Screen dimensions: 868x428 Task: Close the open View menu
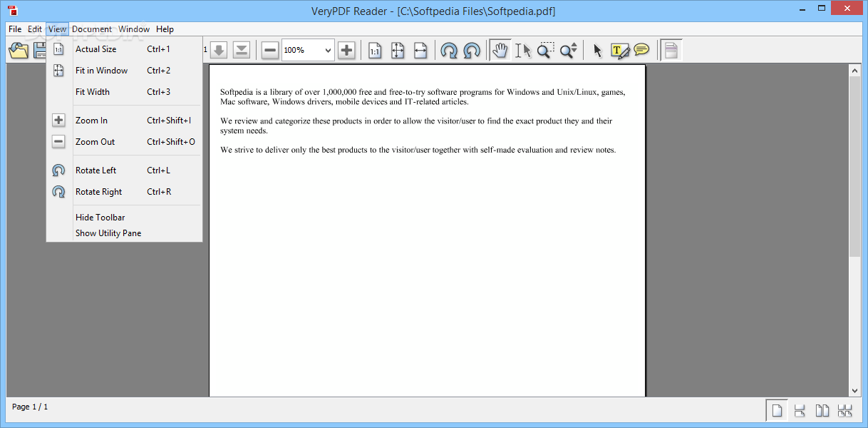click(58, 29)
